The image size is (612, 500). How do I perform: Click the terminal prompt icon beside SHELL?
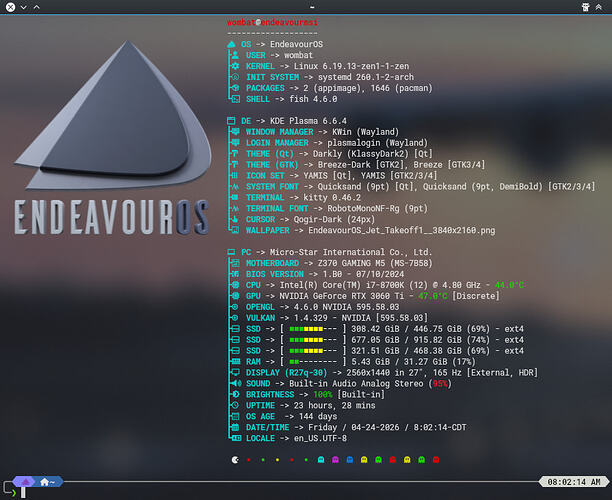[235, 99]
